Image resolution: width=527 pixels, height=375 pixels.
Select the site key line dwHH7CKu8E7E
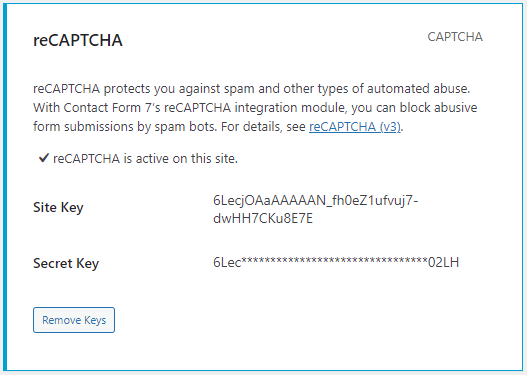[263, 219]
